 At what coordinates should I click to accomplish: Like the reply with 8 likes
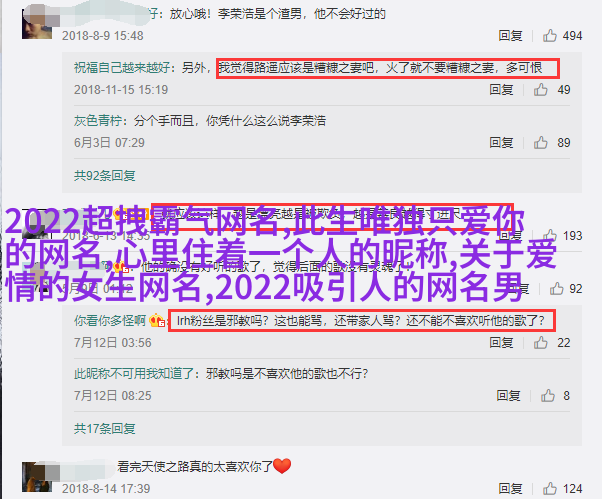tap(547, 395)
